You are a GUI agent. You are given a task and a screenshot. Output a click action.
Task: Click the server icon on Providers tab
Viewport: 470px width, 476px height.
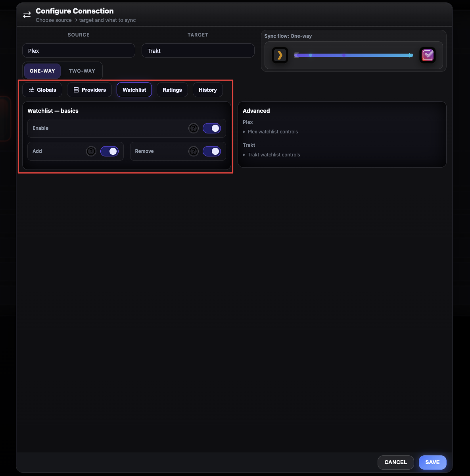click(x=76, y=90)
